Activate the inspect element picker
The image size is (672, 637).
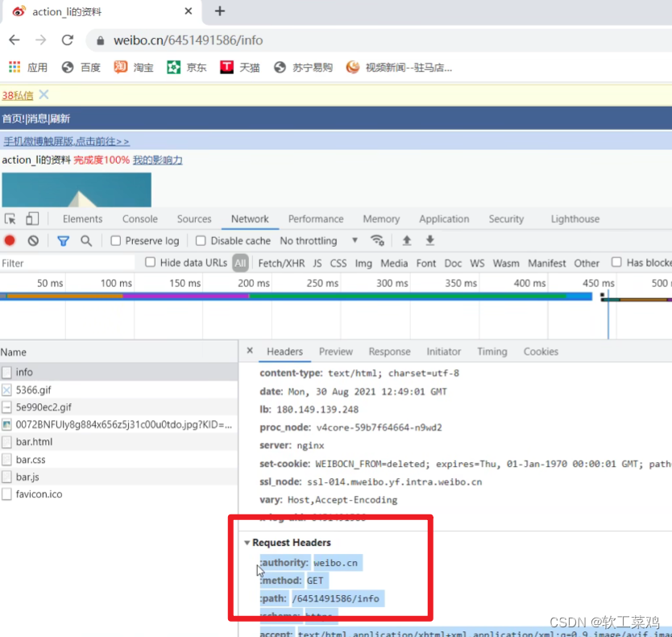[10, 219]
